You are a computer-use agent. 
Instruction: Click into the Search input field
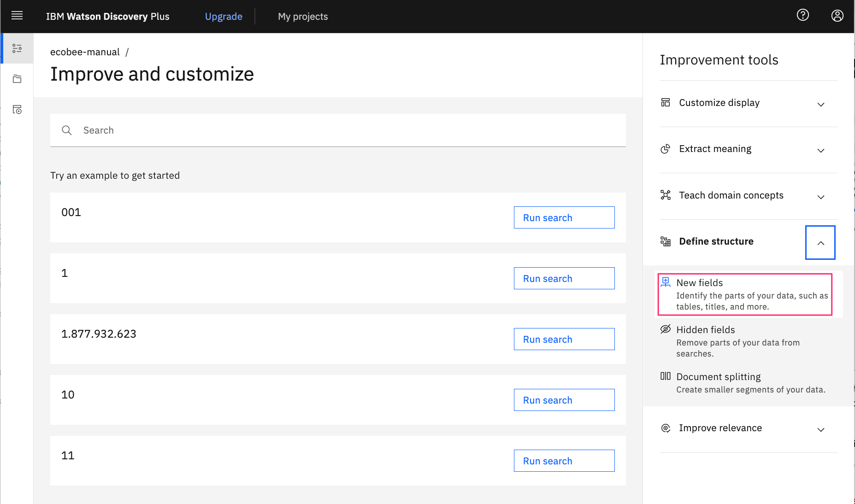(x=338, y=130)
